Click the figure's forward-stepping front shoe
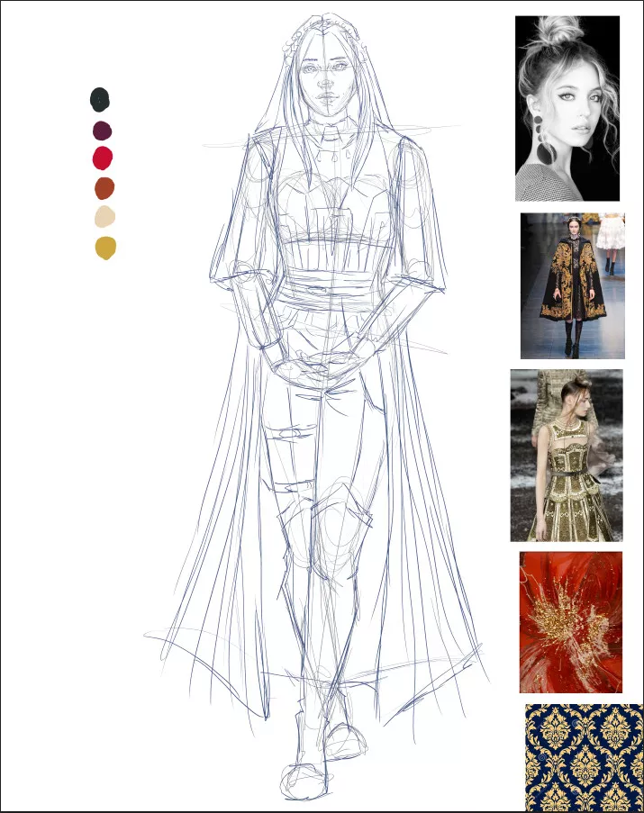 303,780
